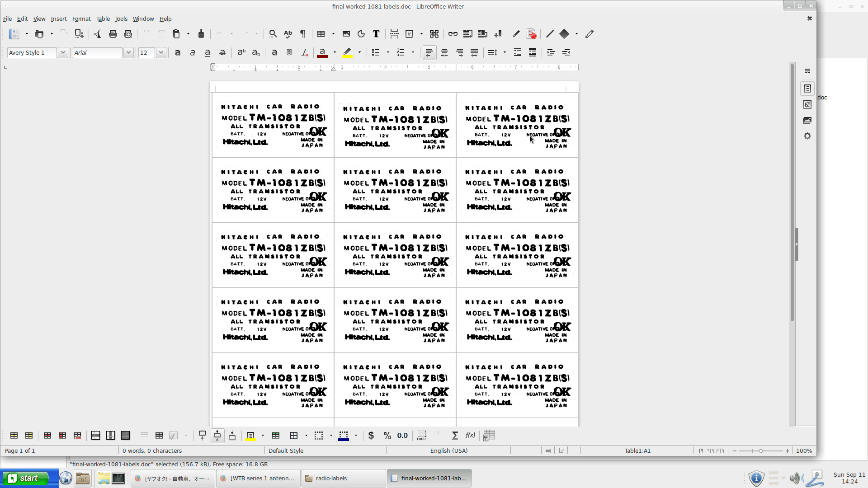868x488 pixels.
Task: Switch to radio-labels taskbar window
Action: 344,478
